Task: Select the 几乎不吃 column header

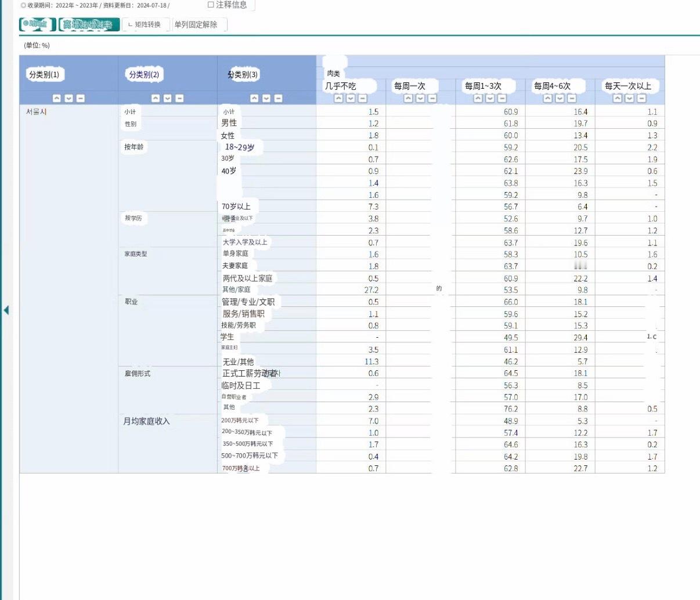Action: point(341,86)
